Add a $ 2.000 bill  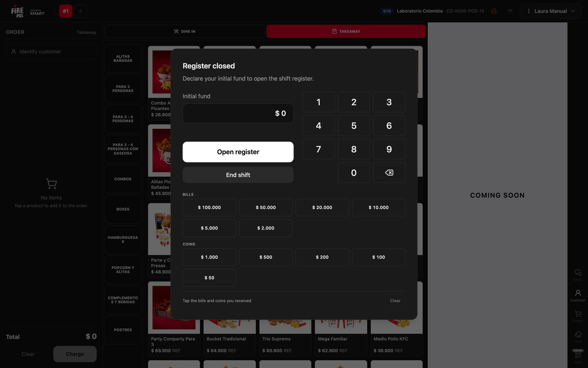[x=266, y=228]
